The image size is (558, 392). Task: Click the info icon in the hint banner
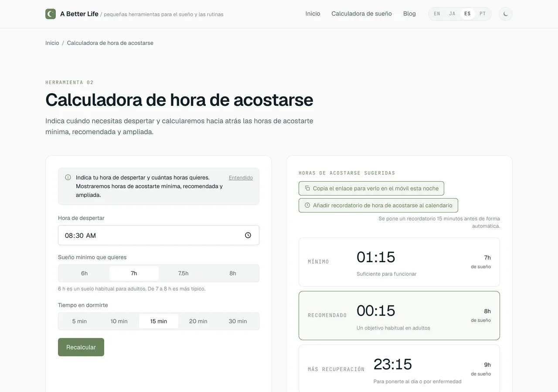pos(68,177)
